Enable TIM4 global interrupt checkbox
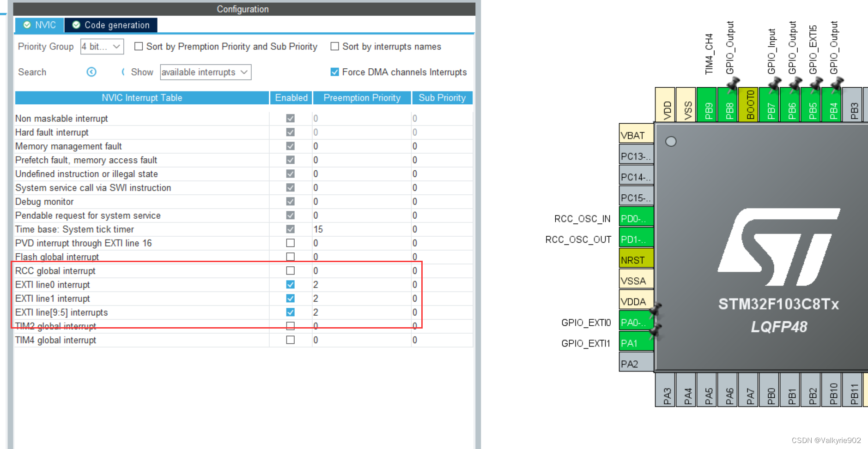868x449 pixels. [290, 340]
